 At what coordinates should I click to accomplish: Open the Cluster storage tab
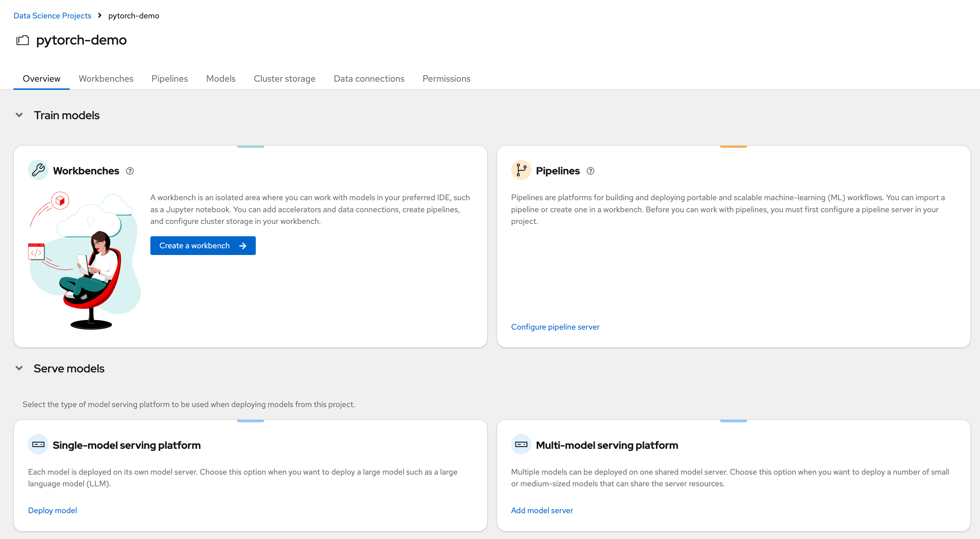click(284, 79)
